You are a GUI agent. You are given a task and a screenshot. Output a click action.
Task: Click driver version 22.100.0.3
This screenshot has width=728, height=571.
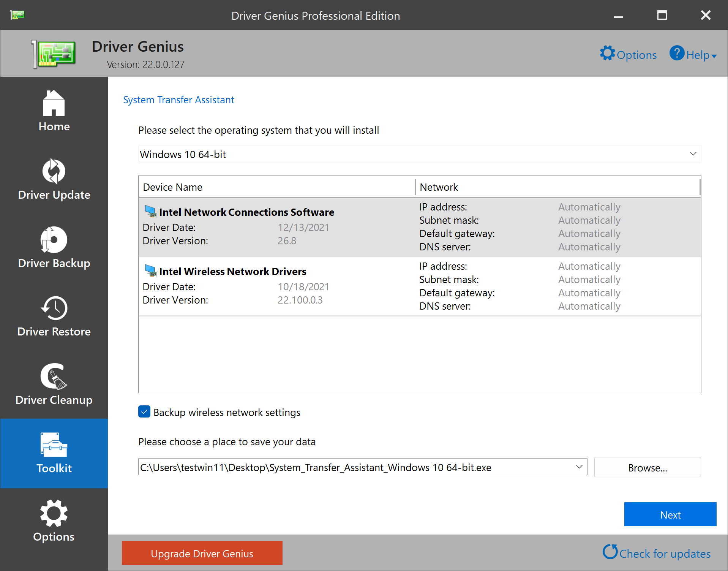coord(300,300)
